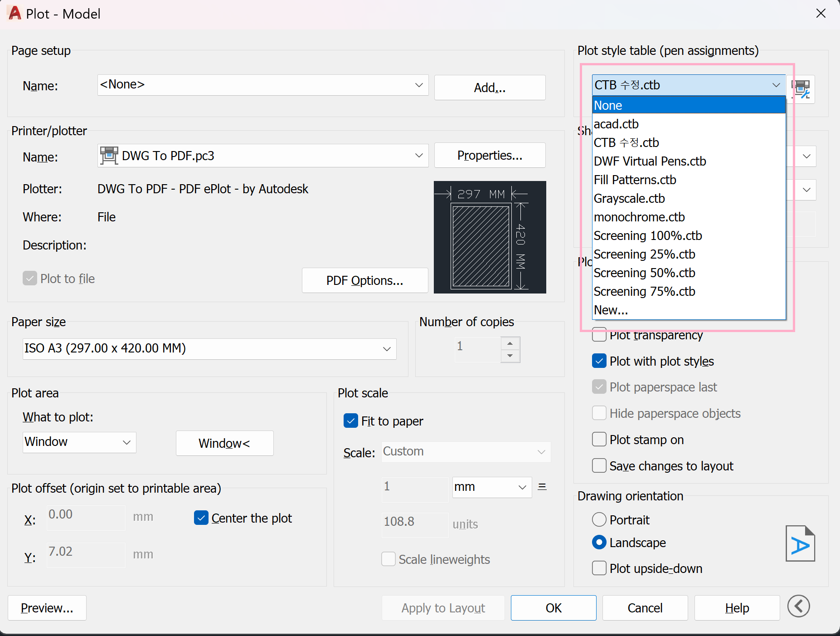Click the Y offset input field

pyautogui.click(x=86, y=554)
